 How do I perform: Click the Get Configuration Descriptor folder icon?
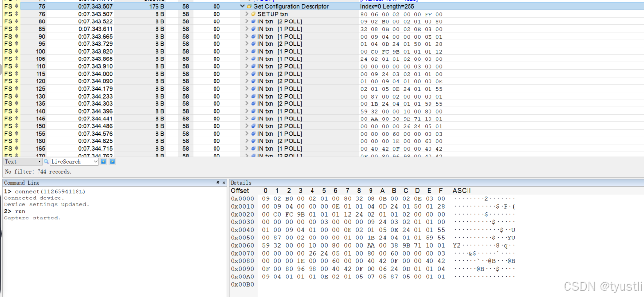249,7
